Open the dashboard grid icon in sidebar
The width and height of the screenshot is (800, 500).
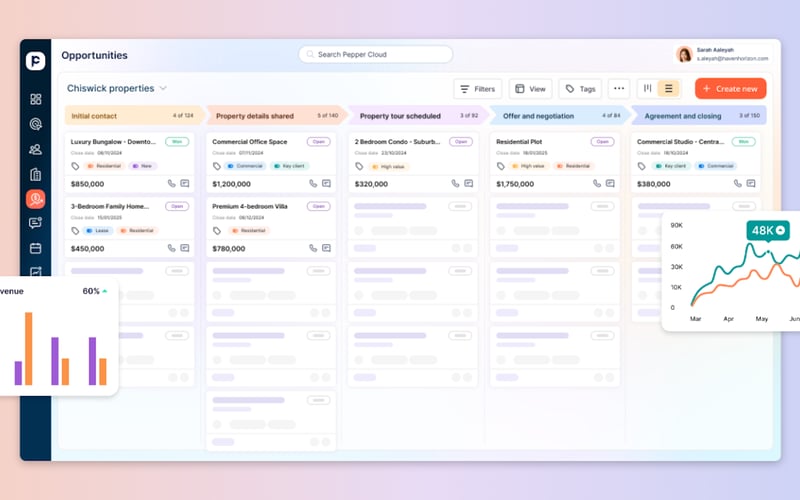pyautogui.click(x=36, y=99)
